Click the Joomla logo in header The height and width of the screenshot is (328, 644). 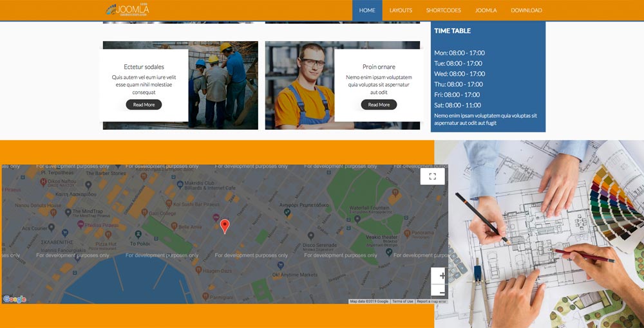tap(128, 10)
